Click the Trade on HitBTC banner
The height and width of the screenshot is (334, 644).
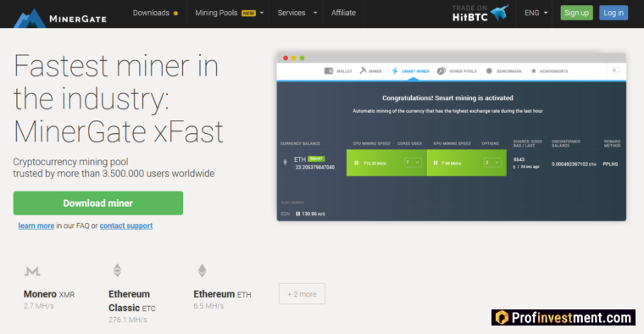pos(480,14)
